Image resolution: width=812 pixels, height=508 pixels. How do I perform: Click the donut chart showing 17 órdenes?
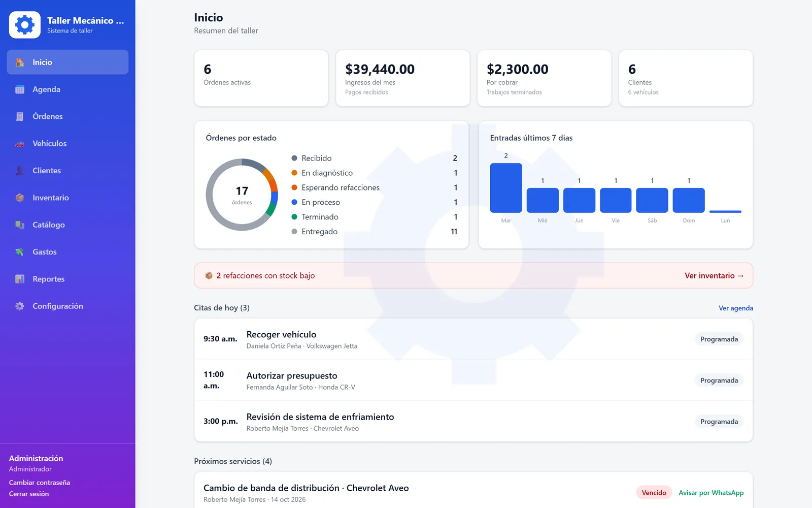pyautogui.click(x=242, y=195)
